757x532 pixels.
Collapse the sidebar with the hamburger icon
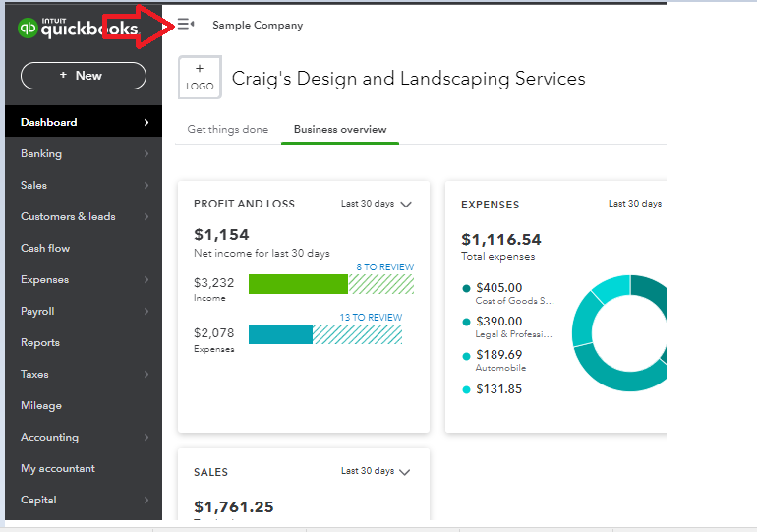185,25
